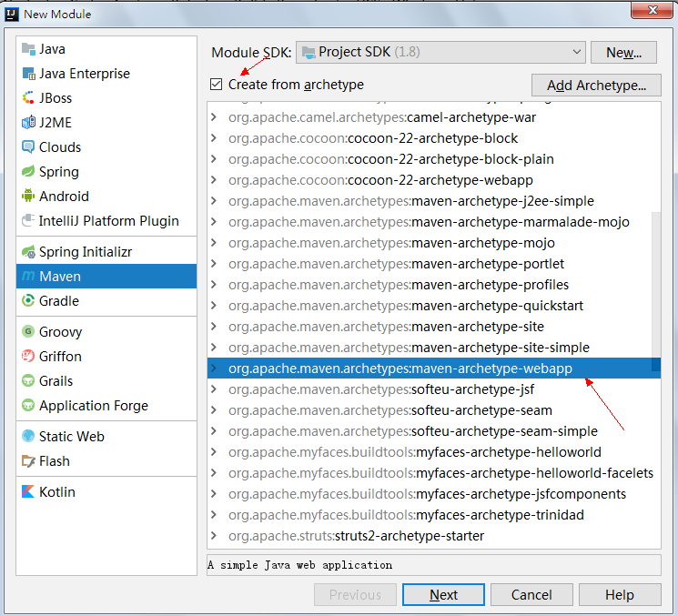The height and width of the screenshot is (616, 678).
Task: Click the Java module folder icon
Action: [28, 49]
